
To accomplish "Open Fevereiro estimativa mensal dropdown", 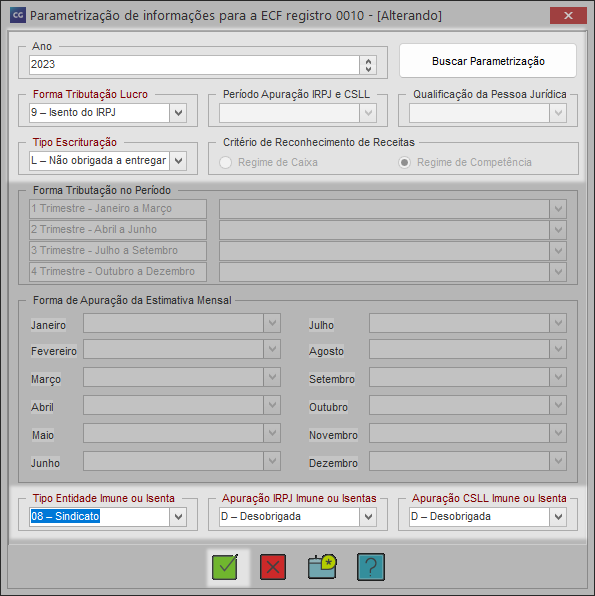I will (x=272, y=349).
